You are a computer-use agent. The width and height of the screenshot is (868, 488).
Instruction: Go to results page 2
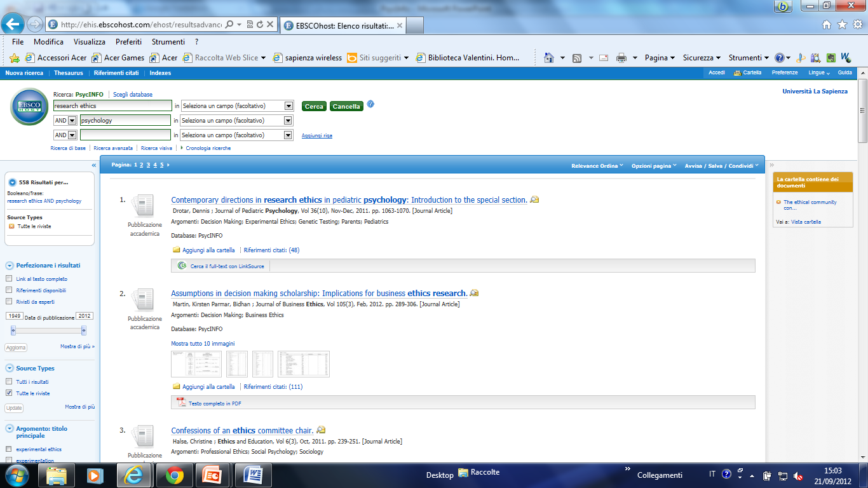pyautogui.click(x=142, y=165)
